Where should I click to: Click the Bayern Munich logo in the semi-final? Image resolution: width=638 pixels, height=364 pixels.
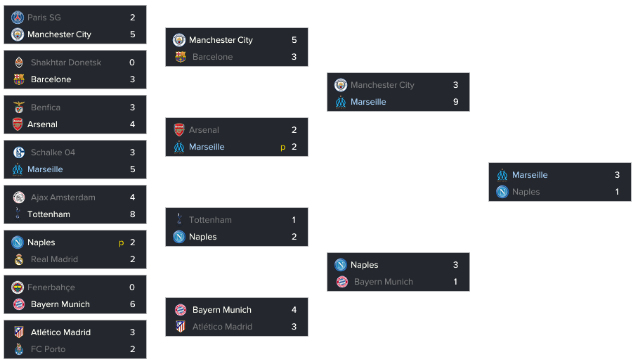tap(341, 282)
